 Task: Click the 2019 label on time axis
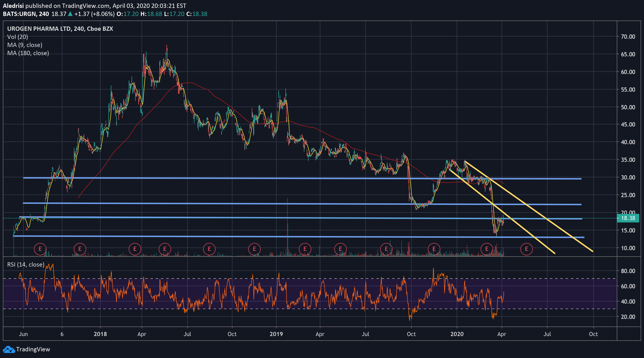pyautogui.click(x=276, y=334)
